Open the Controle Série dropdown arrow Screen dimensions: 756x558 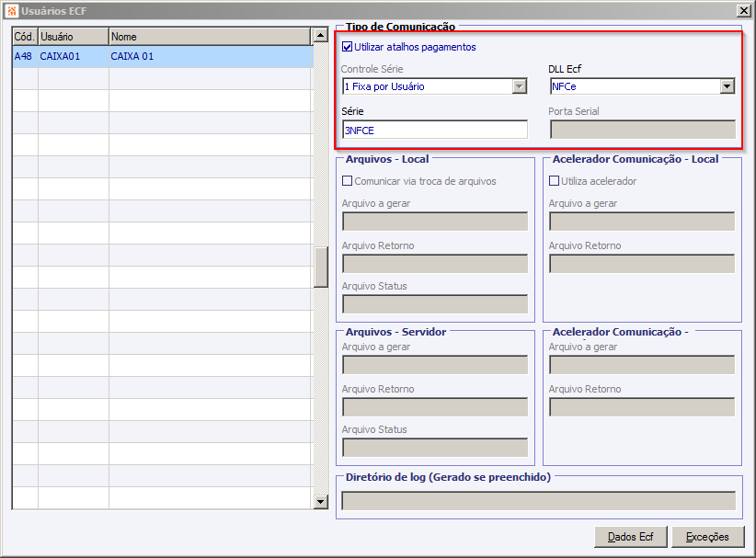(x=520, y=86)
